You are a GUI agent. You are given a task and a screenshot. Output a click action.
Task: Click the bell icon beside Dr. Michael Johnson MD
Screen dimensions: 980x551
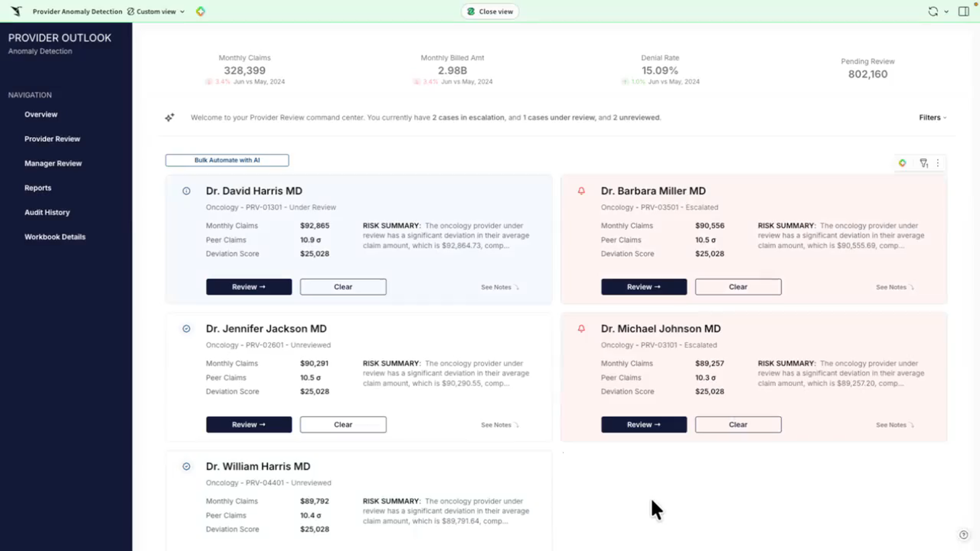pos(581,329)
